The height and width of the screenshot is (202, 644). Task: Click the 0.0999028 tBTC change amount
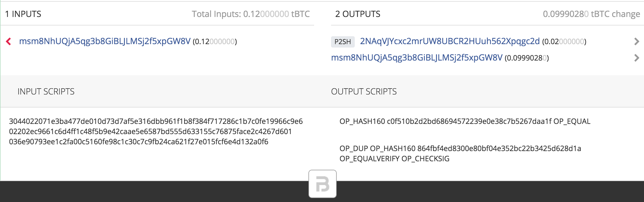591,14
